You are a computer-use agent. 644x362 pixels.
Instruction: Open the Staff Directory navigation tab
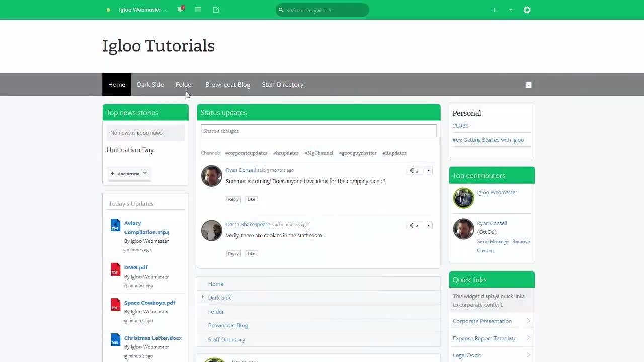click(282, 84)
